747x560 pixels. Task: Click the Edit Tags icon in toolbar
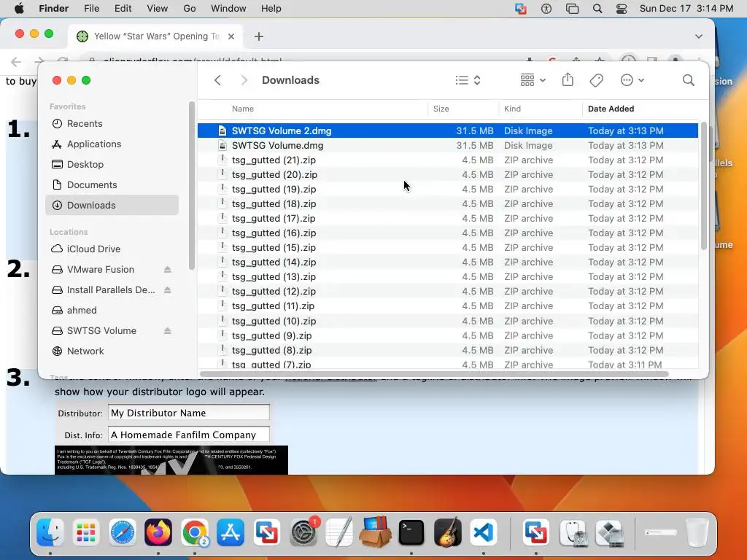coord(597,80)
